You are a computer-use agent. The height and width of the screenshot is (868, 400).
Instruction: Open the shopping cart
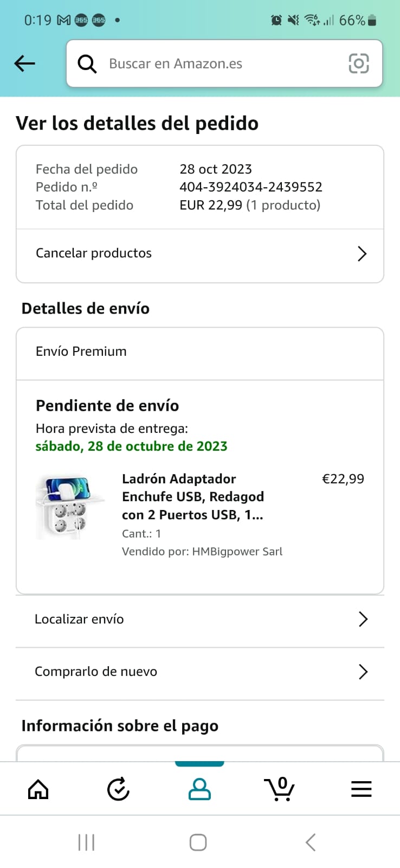(x=280, y=789)
